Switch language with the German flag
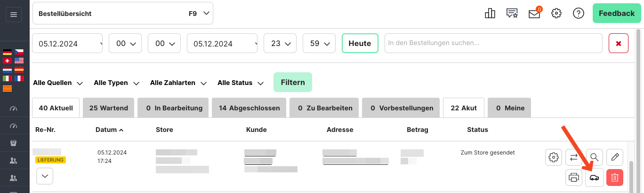This screenshot has width=644, height=193. (7, 52)
